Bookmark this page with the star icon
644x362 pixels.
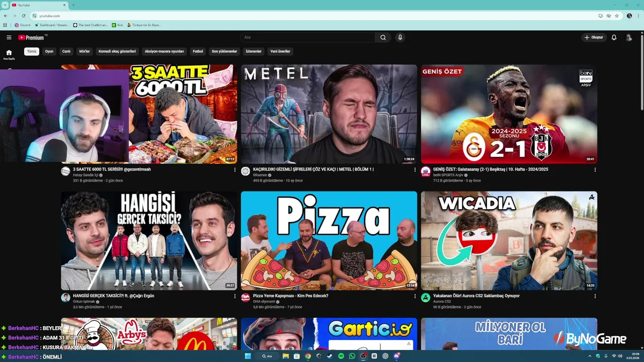click(x=617, y=16)
